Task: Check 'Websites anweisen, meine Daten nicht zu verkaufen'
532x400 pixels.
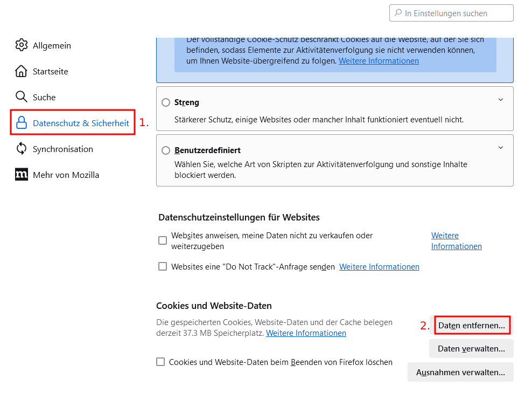Action: 163,240
